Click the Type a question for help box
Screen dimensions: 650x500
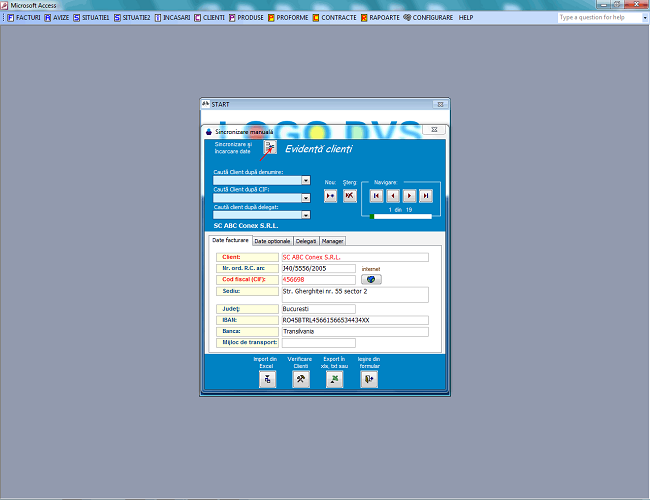[600, 17]
